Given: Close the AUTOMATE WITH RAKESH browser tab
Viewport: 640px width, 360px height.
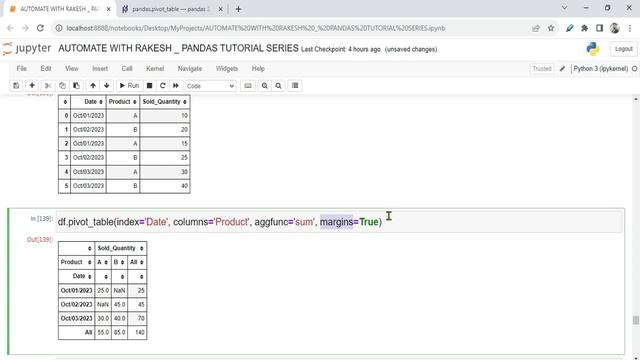Looking at the screenshot, I should tap(109, 9).
